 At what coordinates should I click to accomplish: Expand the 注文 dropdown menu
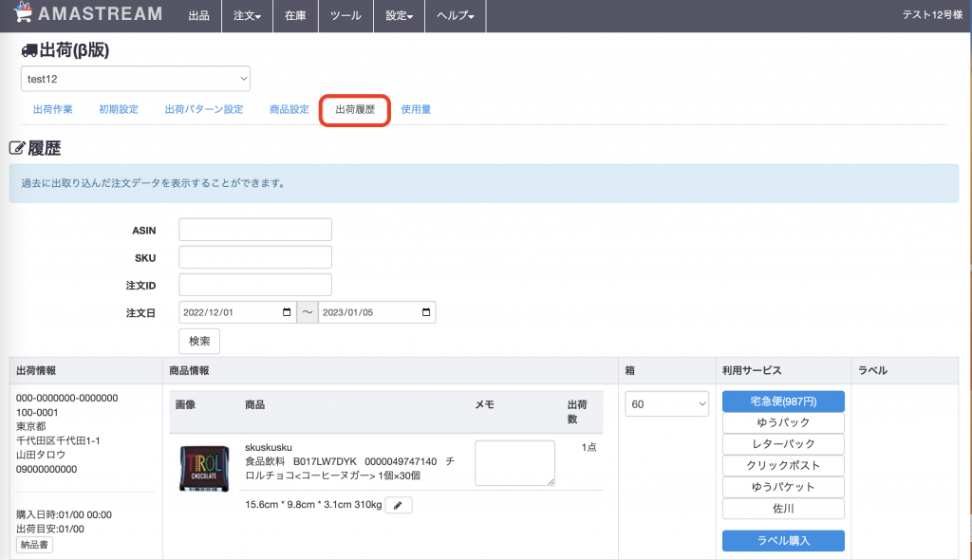pos(248,16)
